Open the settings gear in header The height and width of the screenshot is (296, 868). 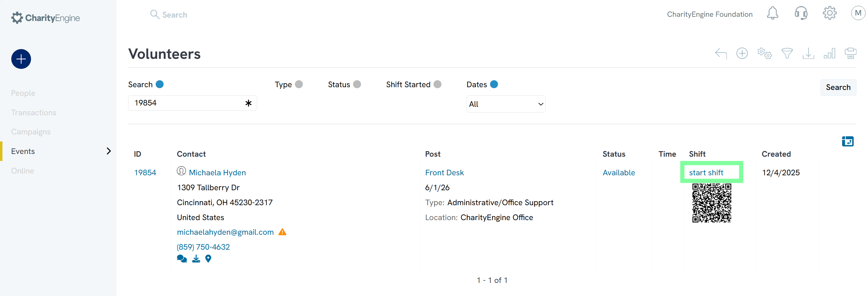pos(829,13)
